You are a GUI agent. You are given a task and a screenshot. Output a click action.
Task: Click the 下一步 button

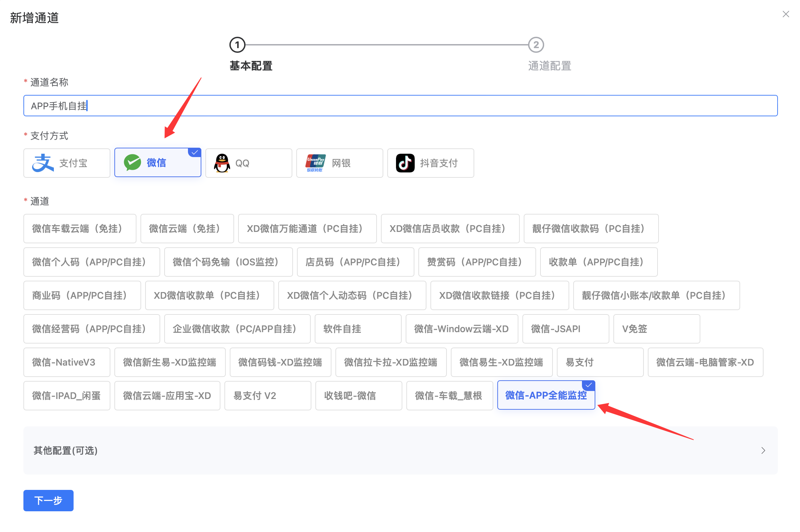(x=48, y=500)
